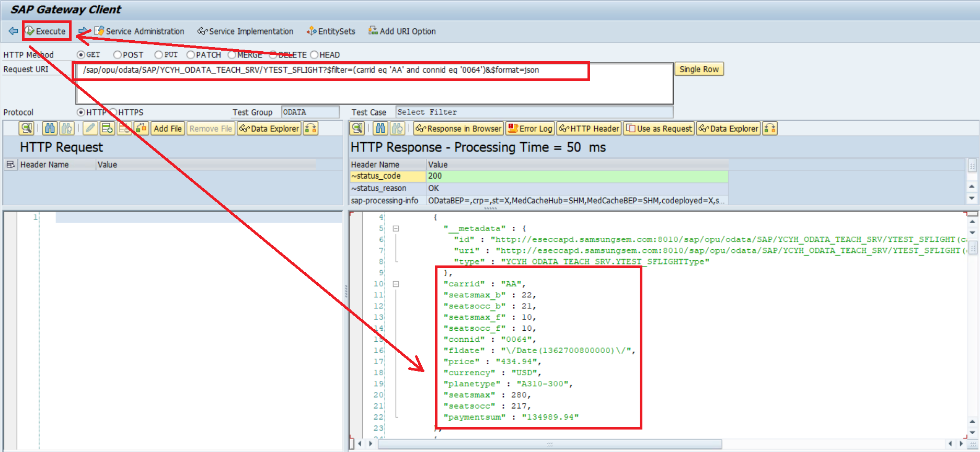Image resolution: width=980 pixels, height=452 pixels.
Task: Select the GET HTTP method
Action: 80,55
